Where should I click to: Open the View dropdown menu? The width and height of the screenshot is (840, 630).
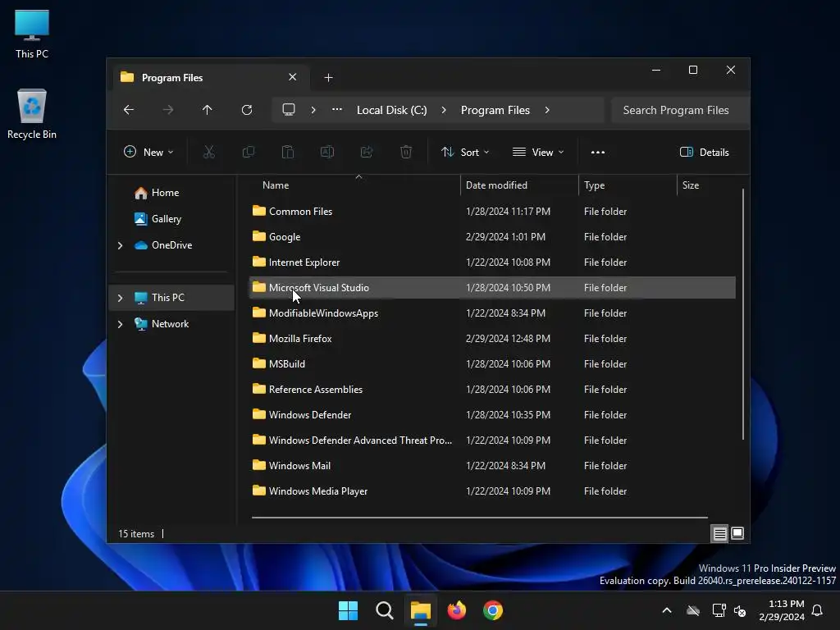point(538,152)
